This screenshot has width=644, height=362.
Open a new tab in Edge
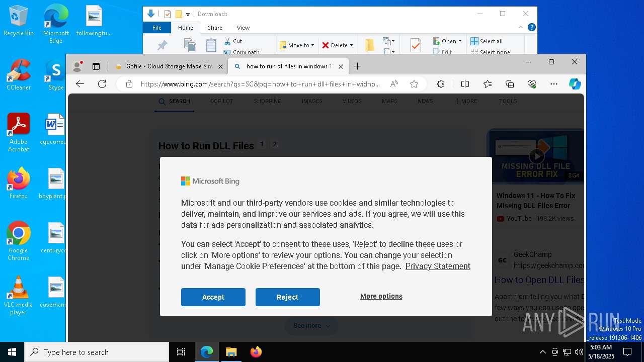[x=357, y=66]
